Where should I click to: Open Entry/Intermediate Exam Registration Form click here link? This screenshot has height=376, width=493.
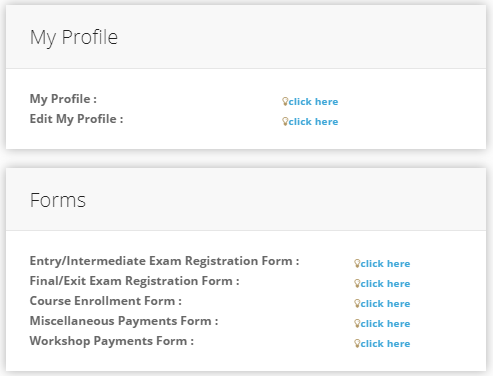385,264
